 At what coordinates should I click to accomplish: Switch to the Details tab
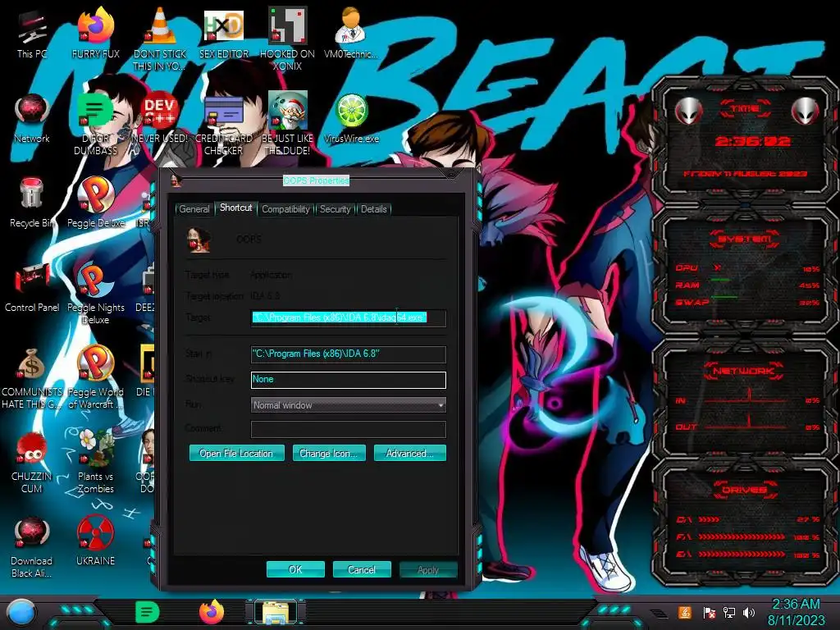tap(373, 209)
